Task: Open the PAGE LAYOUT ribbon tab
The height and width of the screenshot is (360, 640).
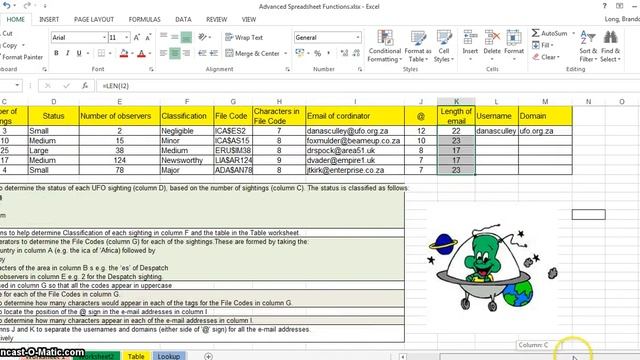Action: click(x=94, y=19)
